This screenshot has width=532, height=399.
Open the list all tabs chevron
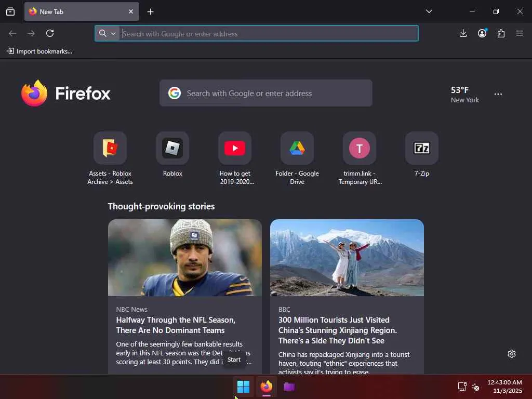(x=429, y=11)
